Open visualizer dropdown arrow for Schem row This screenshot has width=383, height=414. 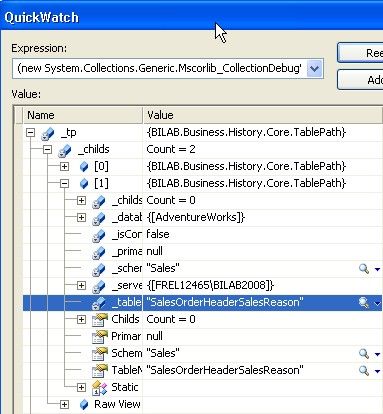click(377, 354)
